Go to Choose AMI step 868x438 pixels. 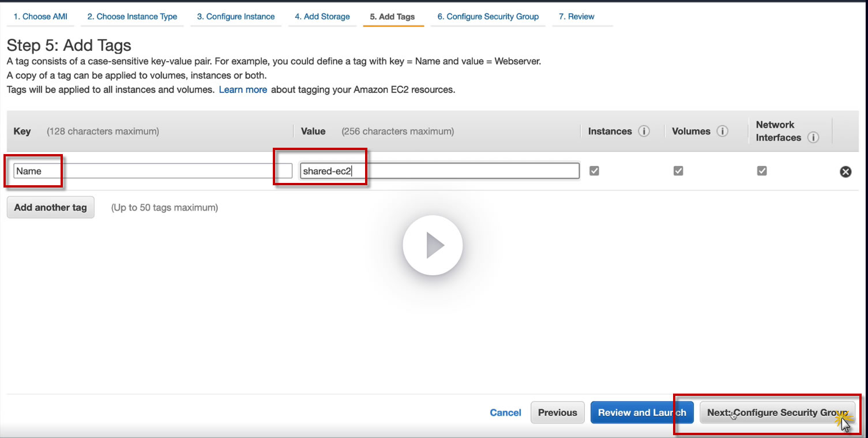(x=40, y=17)
